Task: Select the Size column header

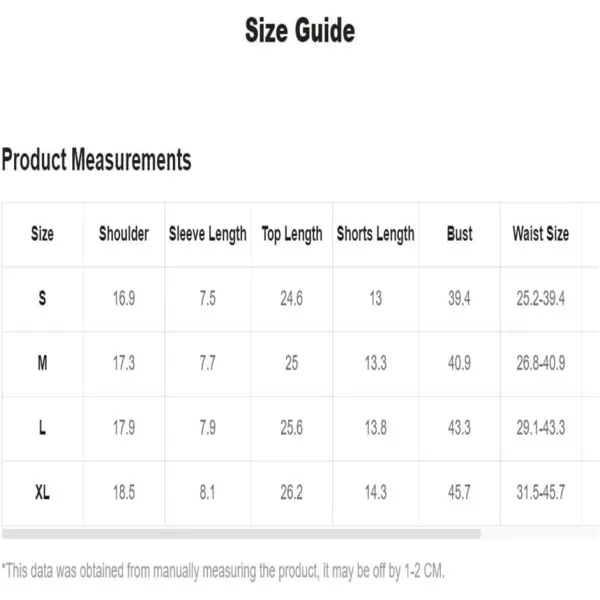Action: [42, 233]
